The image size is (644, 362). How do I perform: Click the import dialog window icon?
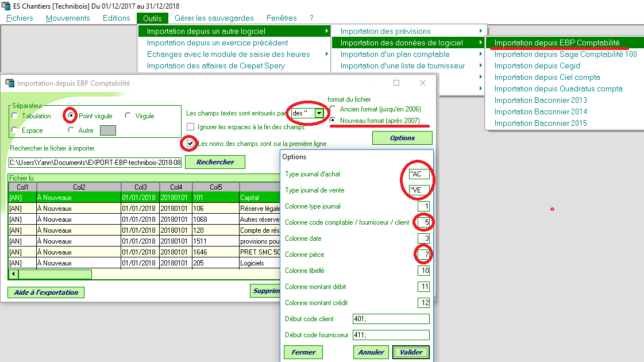[9, 83]
